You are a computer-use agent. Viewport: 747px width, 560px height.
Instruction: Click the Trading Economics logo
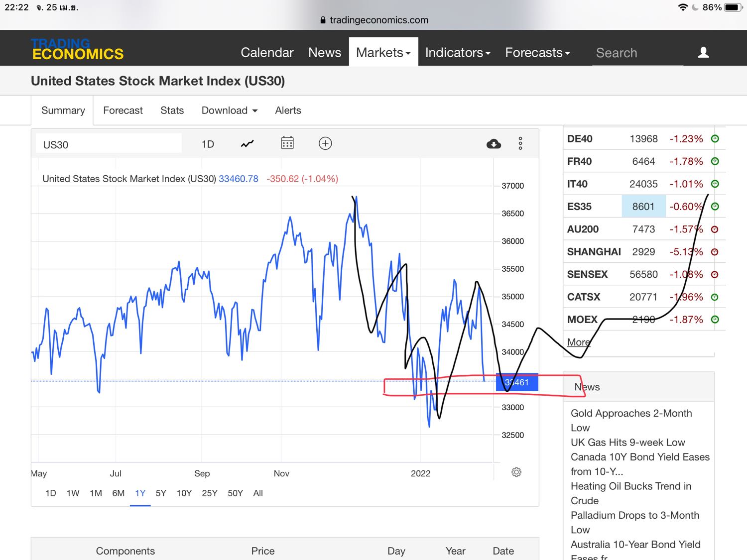click(77, 49)
